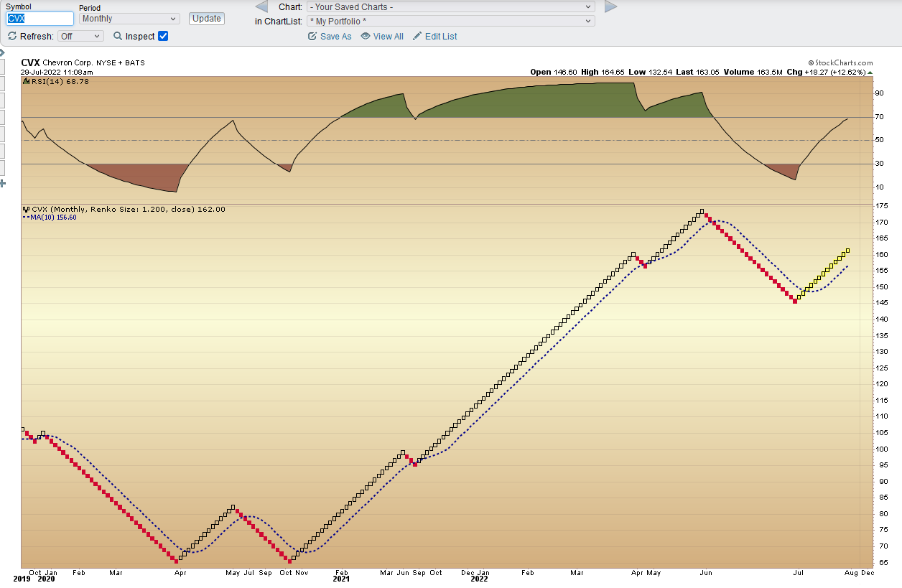Click the 2021 year label on time axis
Image resolution: width=902 pixels, height=588 pixels.
(x=341, y=579)
